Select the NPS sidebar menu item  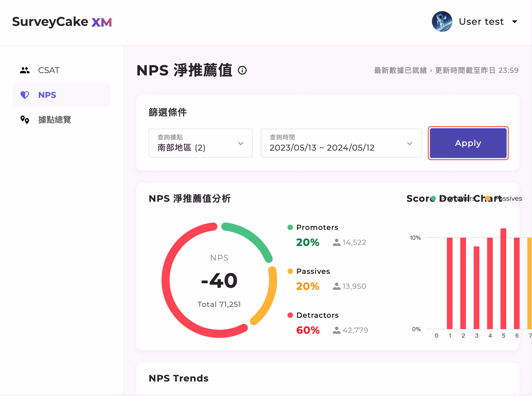coord(62,95)
